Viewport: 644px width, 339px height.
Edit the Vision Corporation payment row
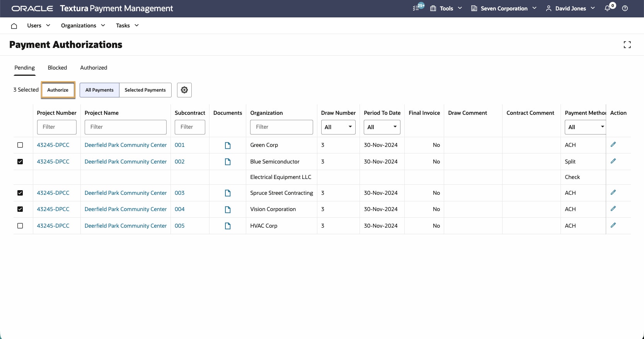pyautogui.click(x=613, y=209)
